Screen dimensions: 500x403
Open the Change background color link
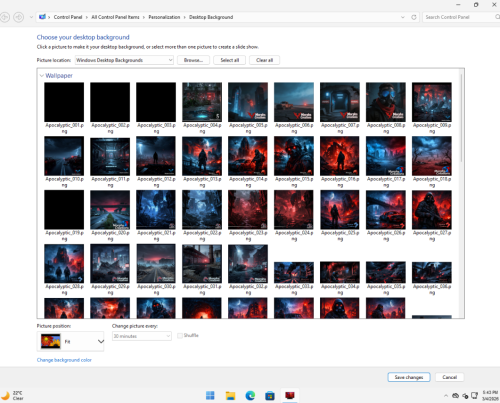tap(64, 360)
